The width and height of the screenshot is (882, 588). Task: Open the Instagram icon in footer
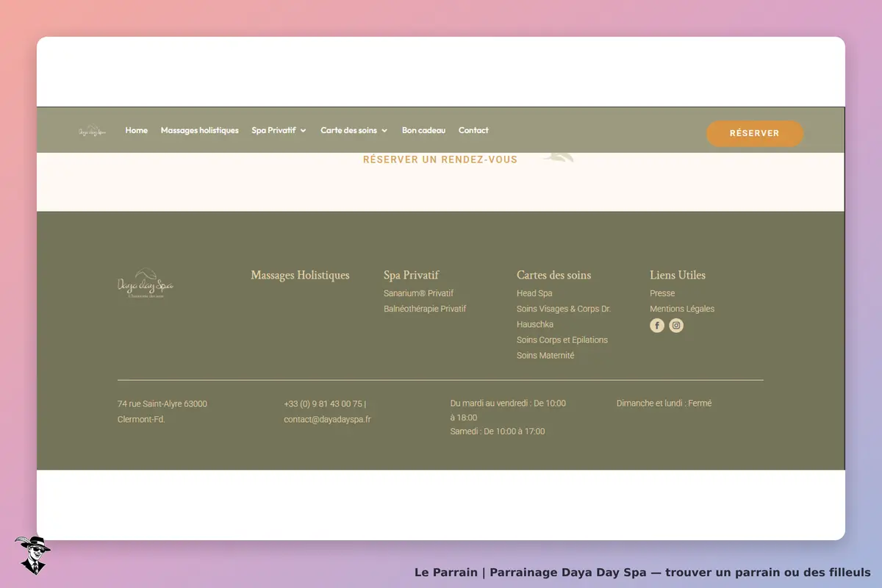click(x=676, y=326)
